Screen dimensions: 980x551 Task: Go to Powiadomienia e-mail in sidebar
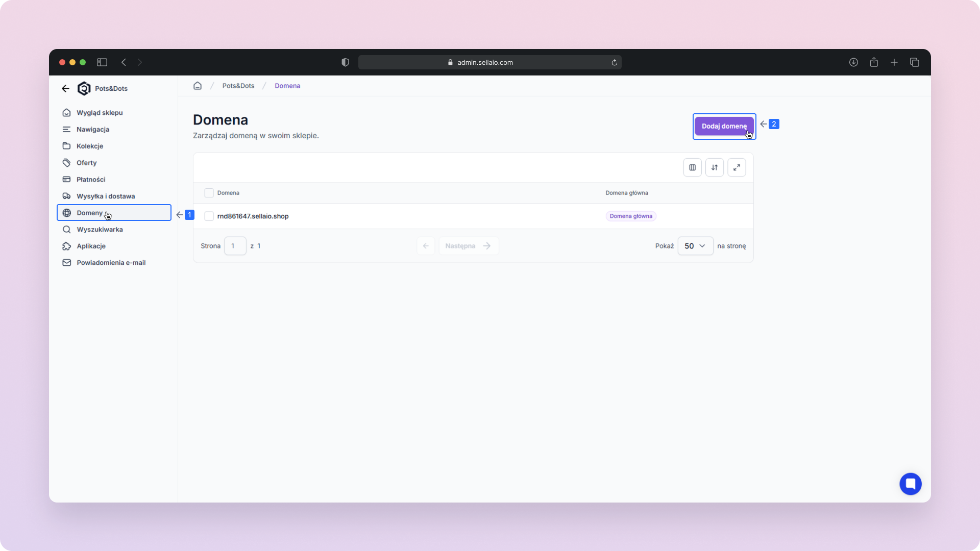(x=111, y=263)
